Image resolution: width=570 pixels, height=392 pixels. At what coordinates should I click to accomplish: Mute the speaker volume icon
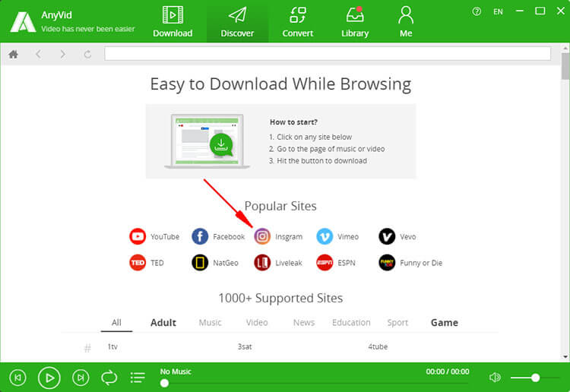[495, 378]
